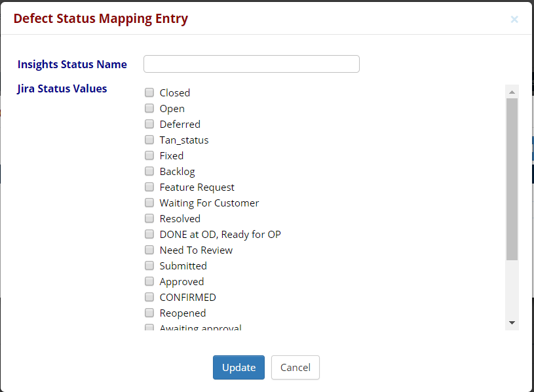The image size is (534, 392).
Task: Click the Insights Status Name input field
Action: pyautogui.click(x=251, y=64)
